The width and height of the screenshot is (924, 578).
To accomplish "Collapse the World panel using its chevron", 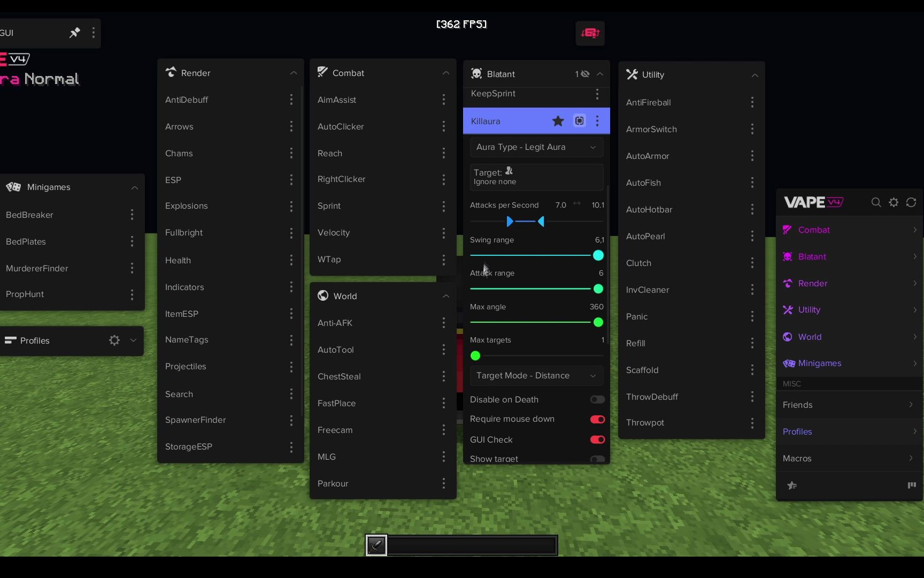I will [446, 296].
